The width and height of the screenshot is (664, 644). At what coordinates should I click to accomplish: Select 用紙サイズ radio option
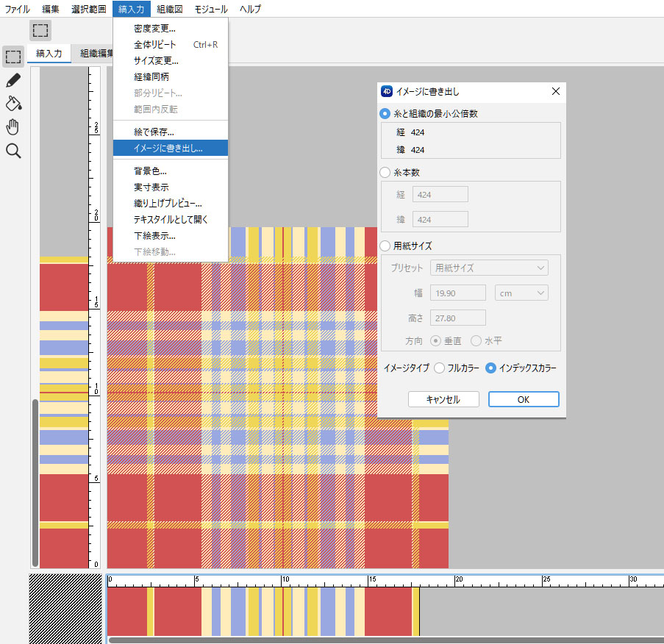(x=385, y=246)
